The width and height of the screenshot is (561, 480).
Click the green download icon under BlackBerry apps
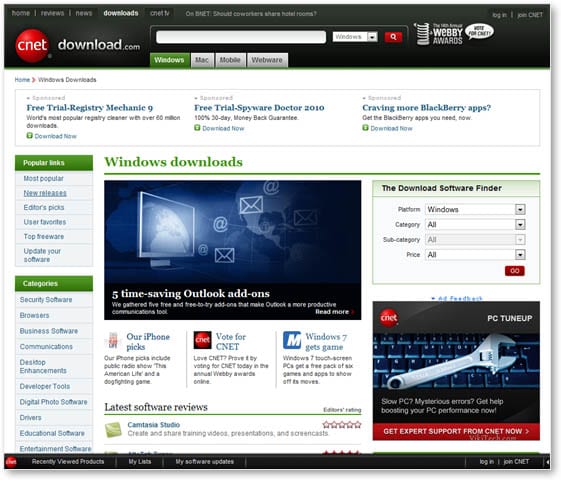click(x=365, y=128)
